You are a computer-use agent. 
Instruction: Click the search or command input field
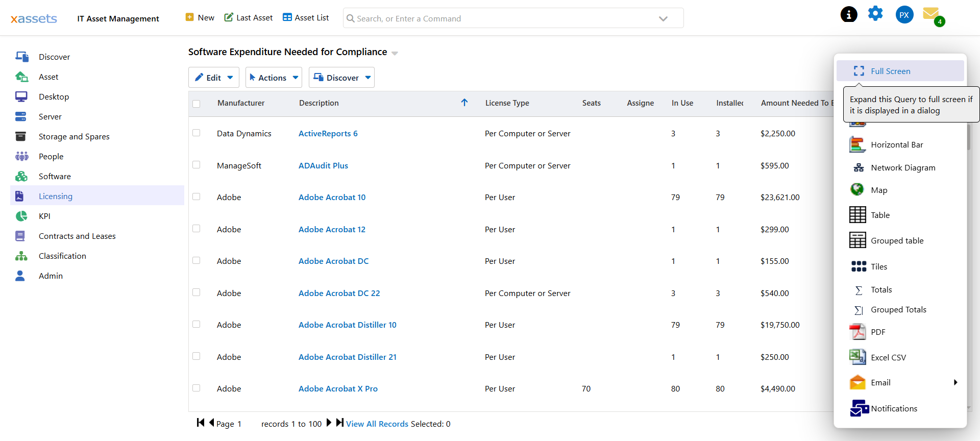(x=513, y=18)
